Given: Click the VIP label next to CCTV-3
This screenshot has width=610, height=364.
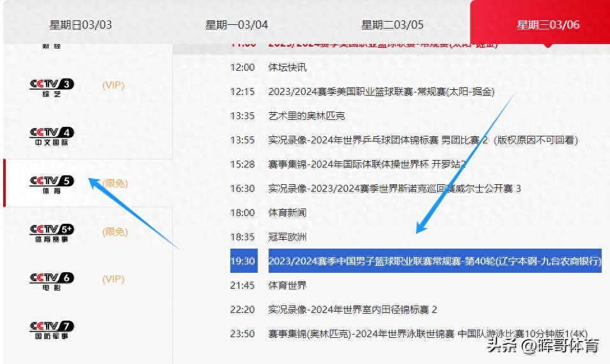Looking at the screenshot, I should [113, 85].
